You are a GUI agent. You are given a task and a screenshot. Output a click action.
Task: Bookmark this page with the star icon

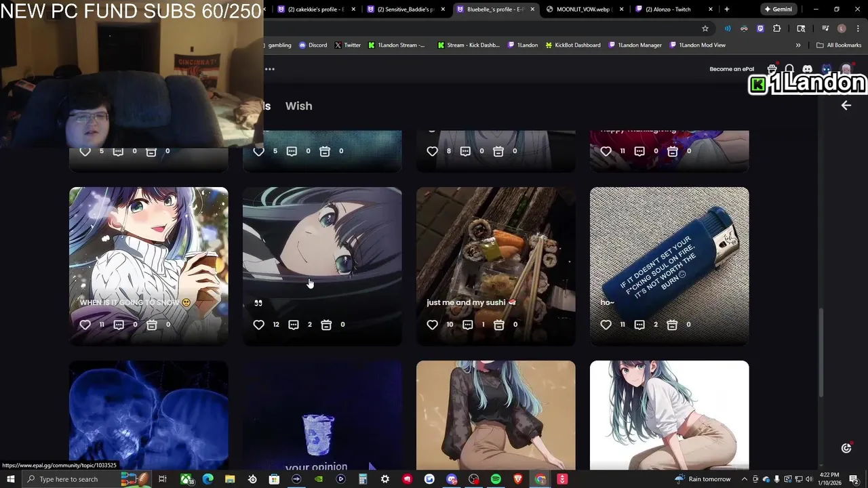point(705,28)
